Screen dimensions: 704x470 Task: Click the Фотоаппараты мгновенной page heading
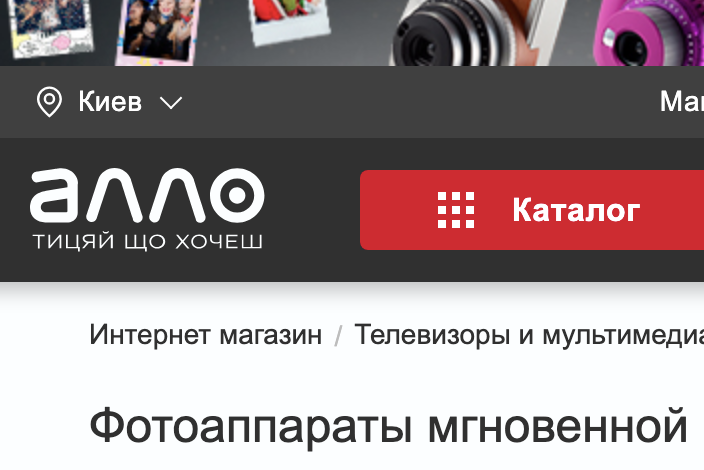(388, 426)
